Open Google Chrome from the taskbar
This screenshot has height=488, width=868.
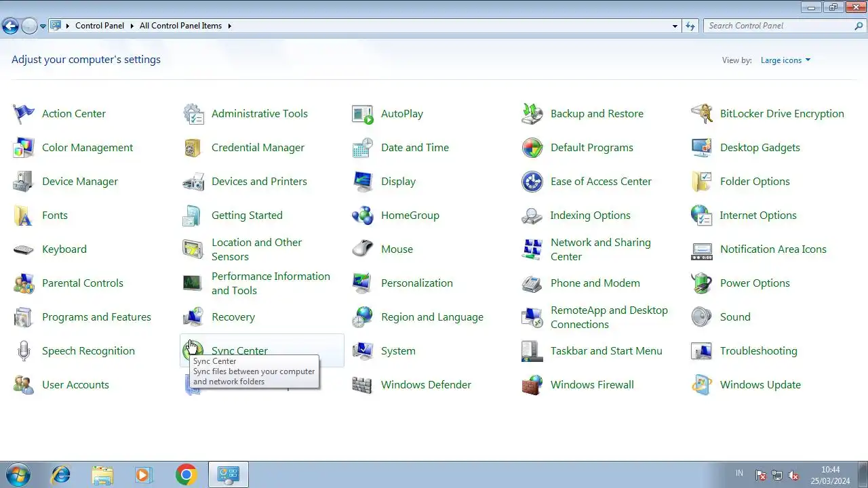[x=186, y=474]
